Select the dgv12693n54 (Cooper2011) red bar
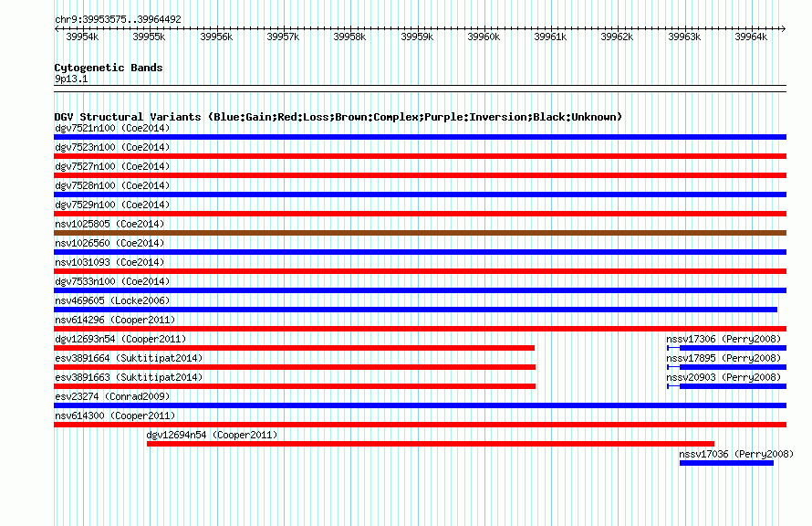 pyautogui.click(x=294, y=348)
